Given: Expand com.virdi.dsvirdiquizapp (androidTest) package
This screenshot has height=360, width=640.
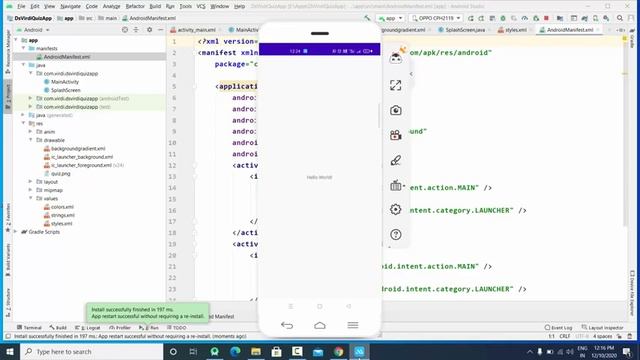Looking at the screenshot, I should click(x=30, y=98).
